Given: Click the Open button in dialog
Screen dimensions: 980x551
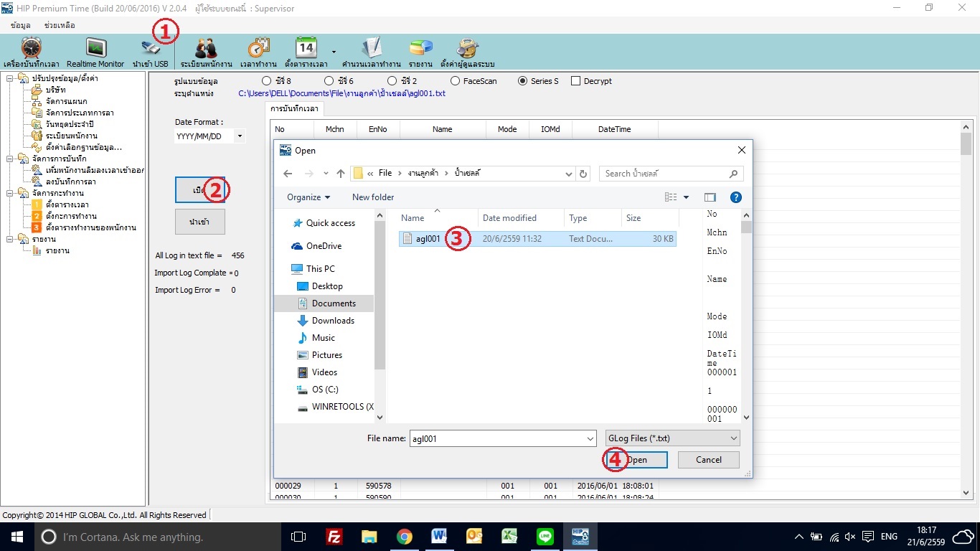Looking at the screenshot, I should [x=636, y=460].
